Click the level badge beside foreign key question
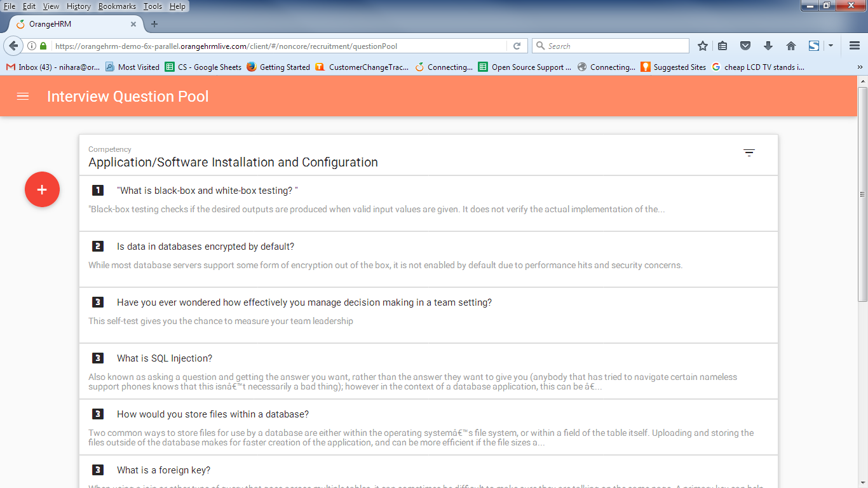The width and height of the screenshot is (868, 488). (x=97, y=470)
